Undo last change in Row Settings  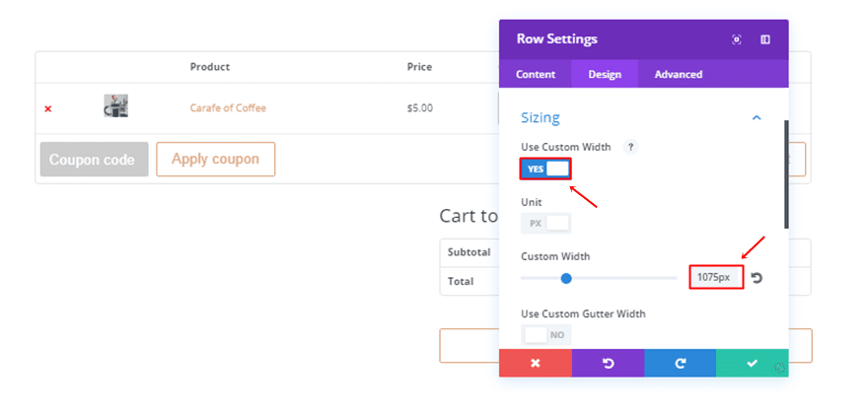608,363
